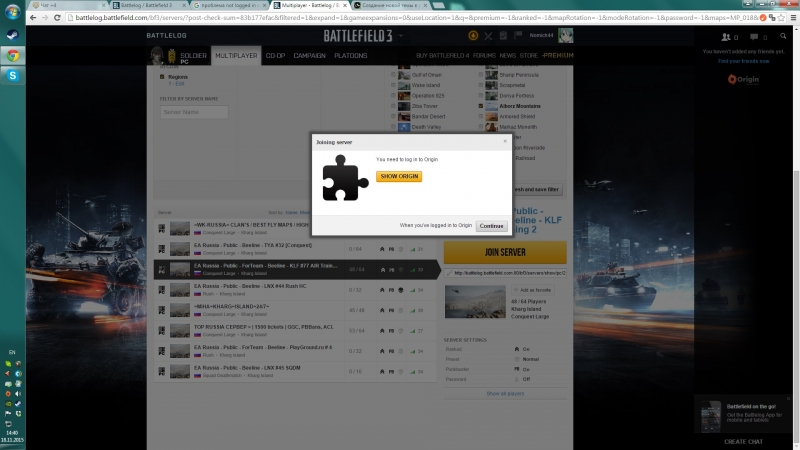Reload the page with browser refresh icon
This screenshot has width=800, height=450.
coord(57,17)
